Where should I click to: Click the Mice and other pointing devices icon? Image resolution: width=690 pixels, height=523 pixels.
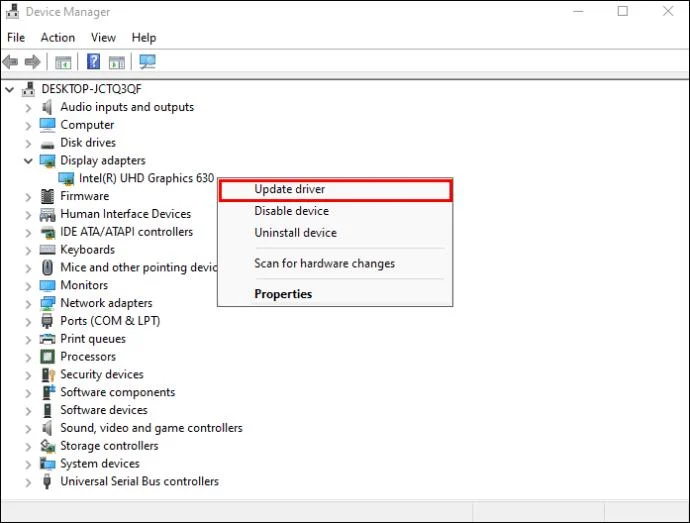pos(47,268)
